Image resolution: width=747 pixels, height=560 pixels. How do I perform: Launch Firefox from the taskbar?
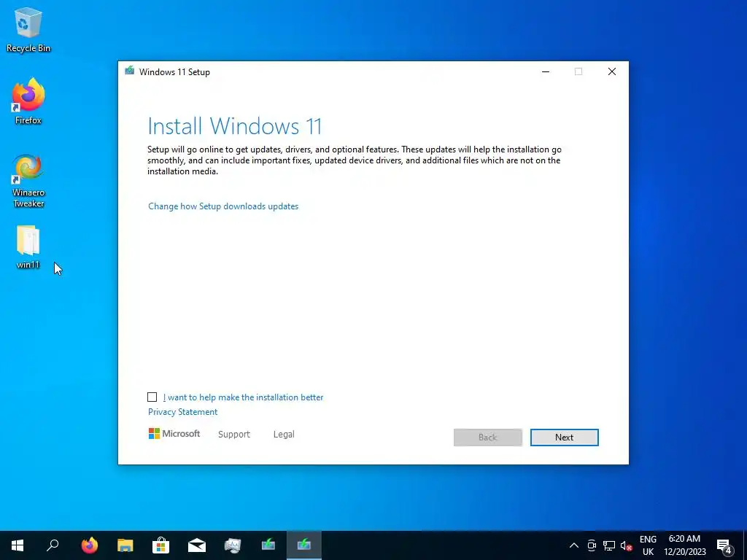tap(89, 545)
